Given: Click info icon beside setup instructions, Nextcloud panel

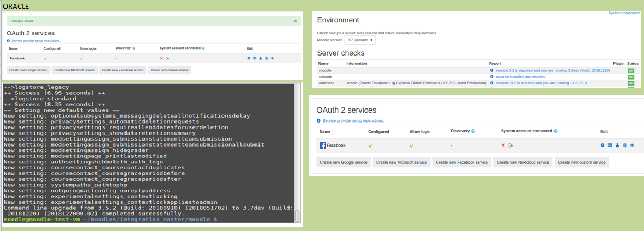Looking at the screenshot, I should point(318,121).
